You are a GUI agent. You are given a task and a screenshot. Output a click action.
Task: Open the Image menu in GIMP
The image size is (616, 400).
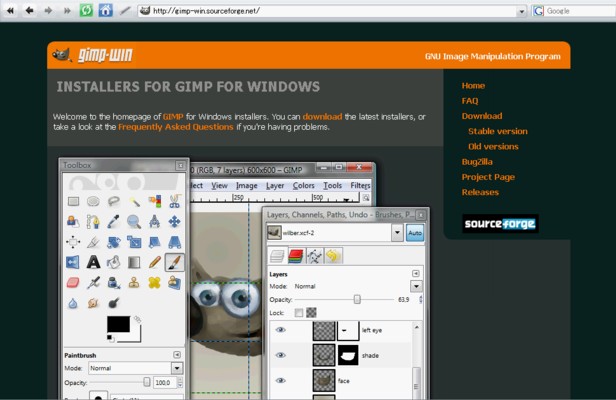247,185
